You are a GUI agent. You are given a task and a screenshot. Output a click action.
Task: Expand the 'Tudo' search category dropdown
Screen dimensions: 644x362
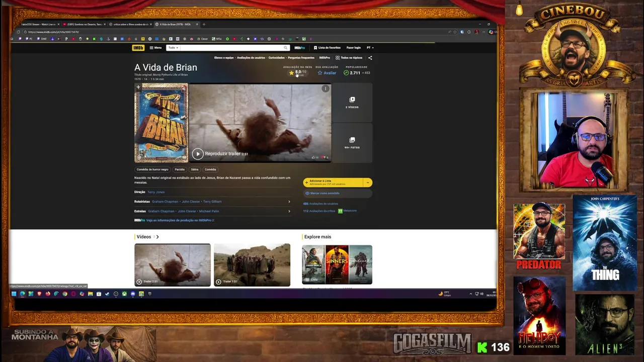pos(173,48)
